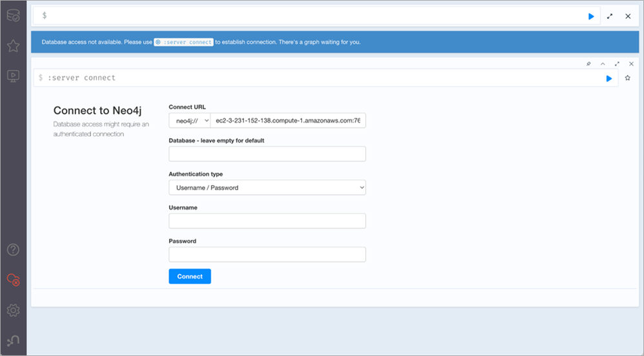Click the Connect to Neo4j heading
Viewport: 644px width, 356px height.
pyautogui.click(x=97, y=110)
